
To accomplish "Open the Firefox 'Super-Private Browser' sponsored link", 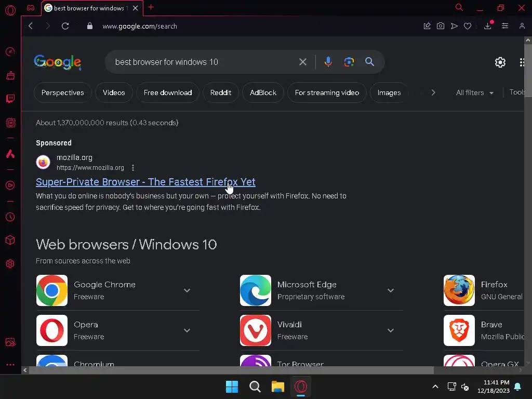I will (x=145, y=182).
